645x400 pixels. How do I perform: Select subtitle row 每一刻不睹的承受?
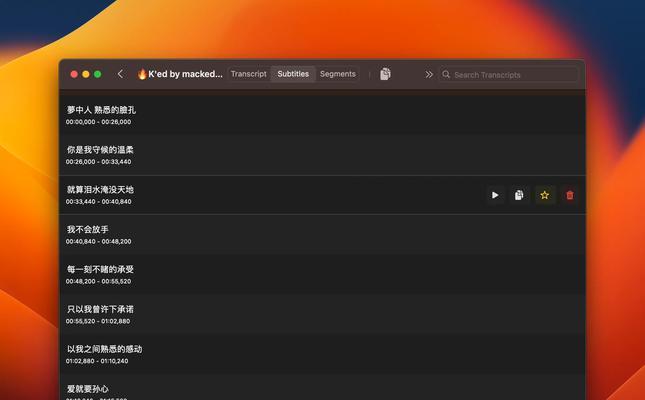[322, 274]
